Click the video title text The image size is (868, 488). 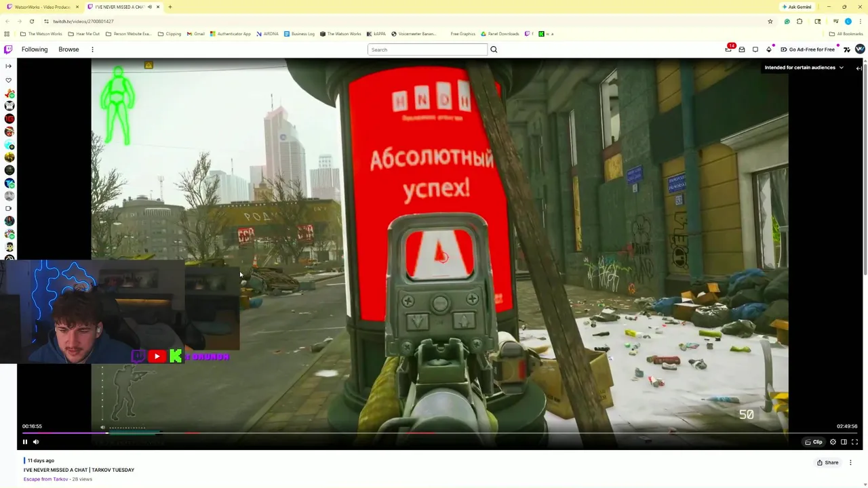pos(79,470)
